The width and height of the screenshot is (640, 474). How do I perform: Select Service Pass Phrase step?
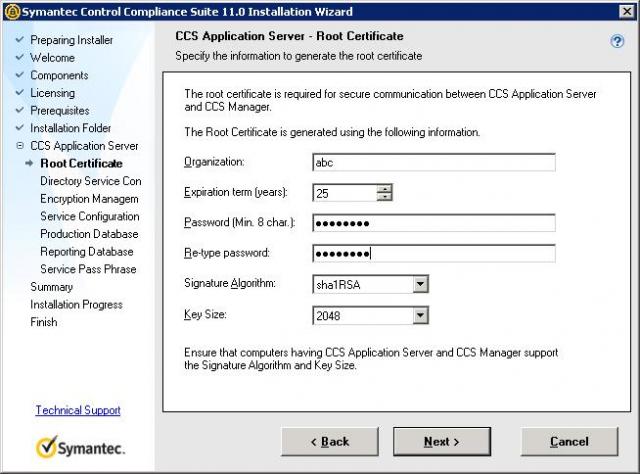coord(88,269)
